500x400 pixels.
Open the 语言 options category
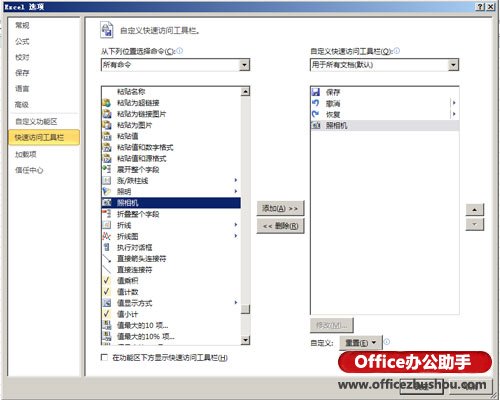[x=22, y=89]
